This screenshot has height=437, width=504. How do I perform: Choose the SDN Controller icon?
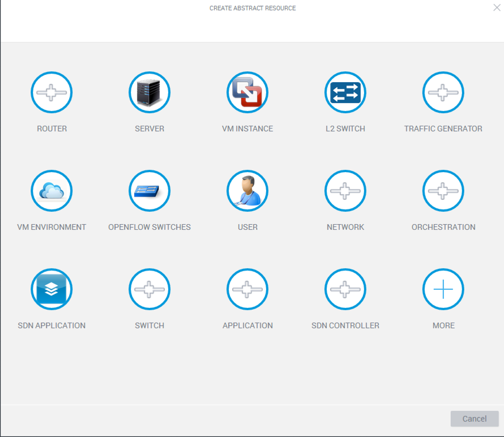(x=345, y=289)
